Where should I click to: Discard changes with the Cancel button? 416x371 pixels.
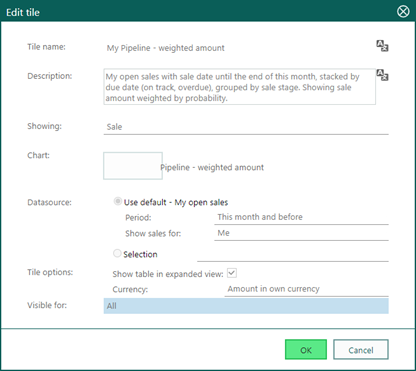point(361,350)
